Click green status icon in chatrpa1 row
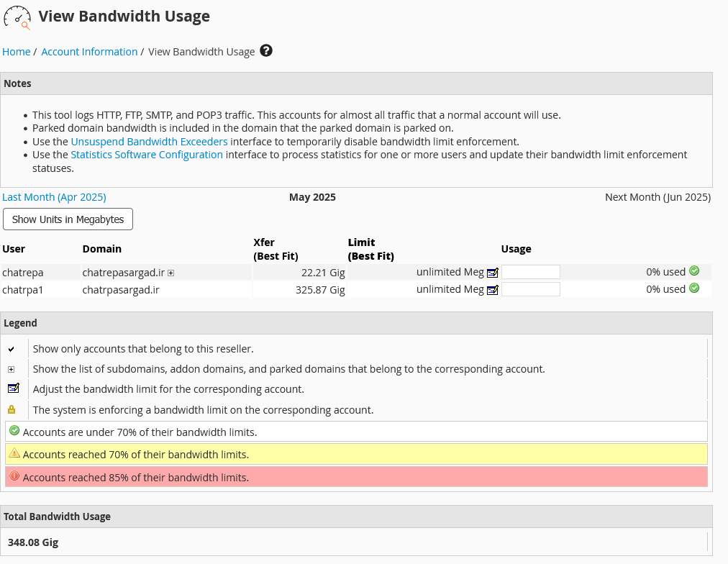Screen dimensions: 728x564 coord(694,288)
